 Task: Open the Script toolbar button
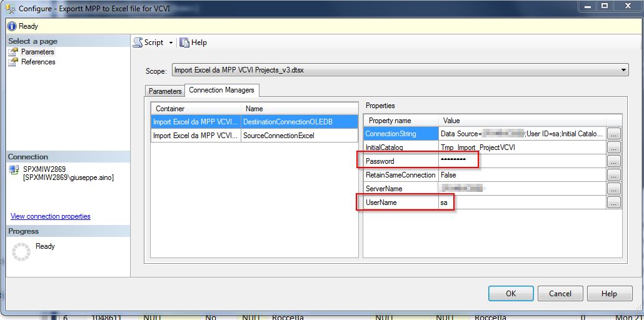click(x=149, y=42)
